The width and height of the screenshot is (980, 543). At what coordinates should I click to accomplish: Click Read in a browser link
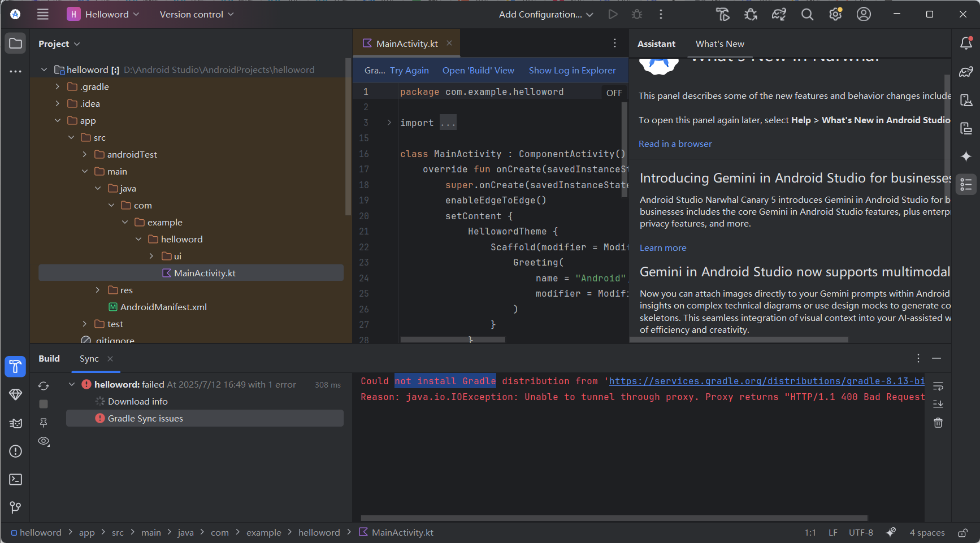point(675,144)
